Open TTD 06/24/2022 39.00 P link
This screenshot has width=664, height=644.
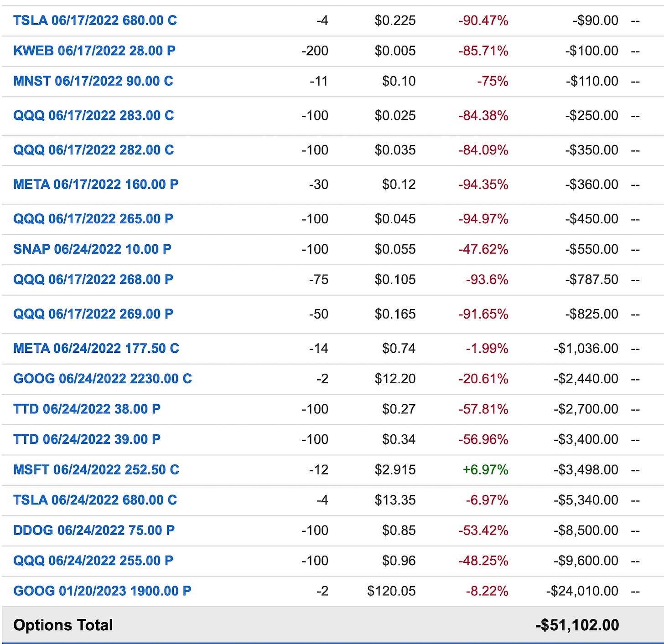tap(87, 439)
